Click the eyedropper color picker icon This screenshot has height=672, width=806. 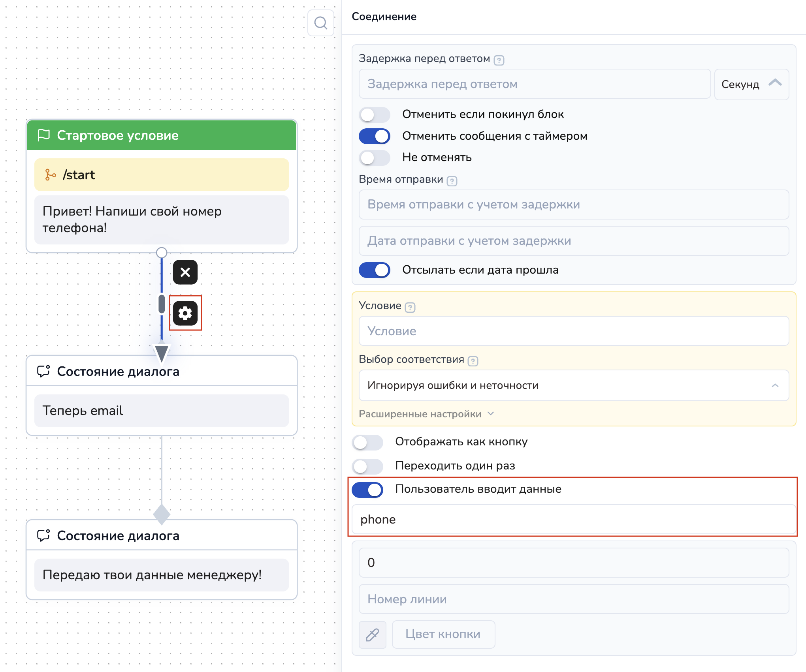point(372,634)
